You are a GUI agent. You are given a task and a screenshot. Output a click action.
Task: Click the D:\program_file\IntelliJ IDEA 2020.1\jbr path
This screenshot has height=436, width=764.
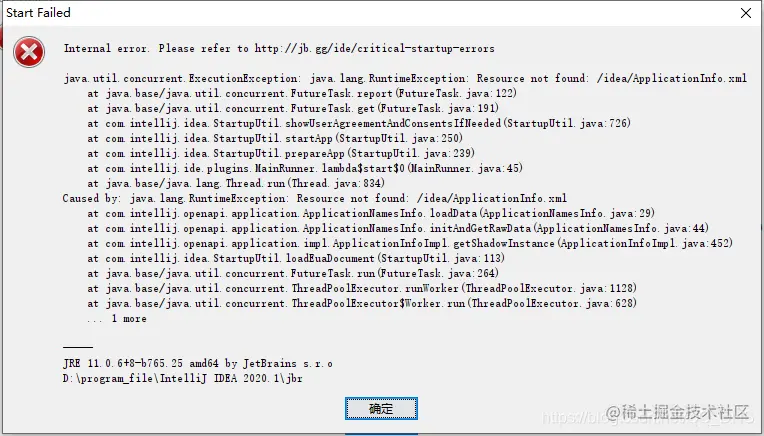(x=183, y=379)
